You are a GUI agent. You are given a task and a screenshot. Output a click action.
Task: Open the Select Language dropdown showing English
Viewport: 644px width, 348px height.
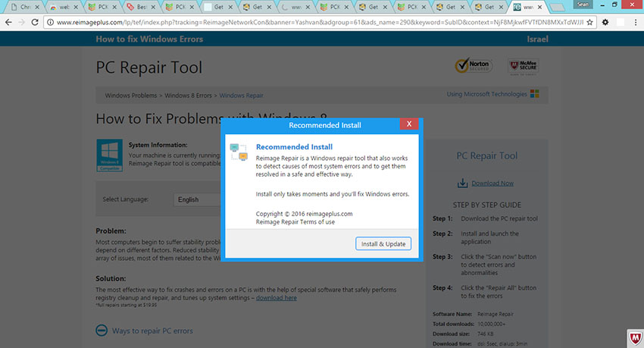point(197,199)
